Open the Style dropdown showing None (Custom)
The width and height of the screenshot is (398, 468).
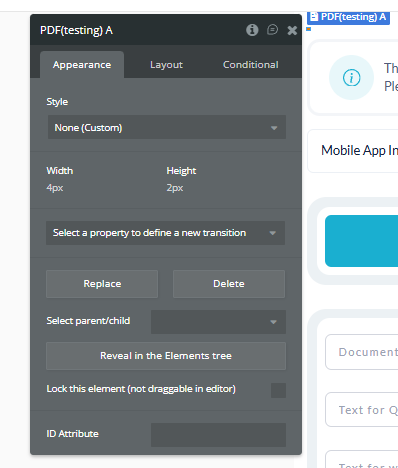coord(167,127)
